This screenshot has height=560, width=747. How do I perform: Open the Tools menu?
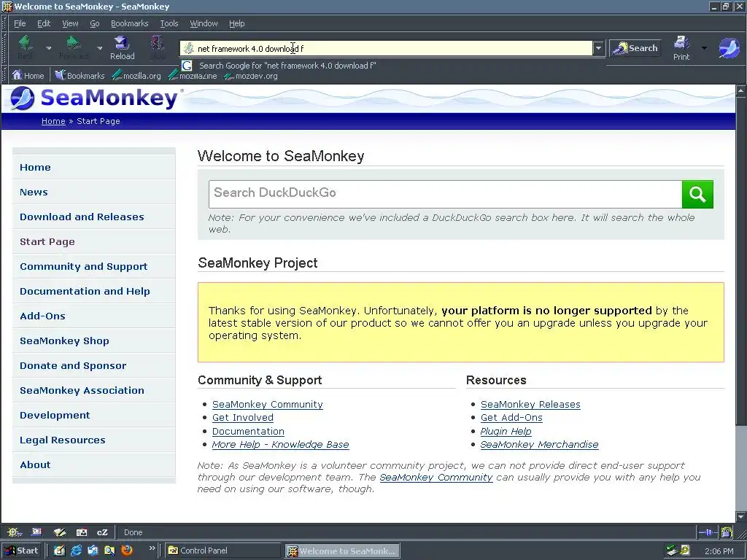point(169,23)
